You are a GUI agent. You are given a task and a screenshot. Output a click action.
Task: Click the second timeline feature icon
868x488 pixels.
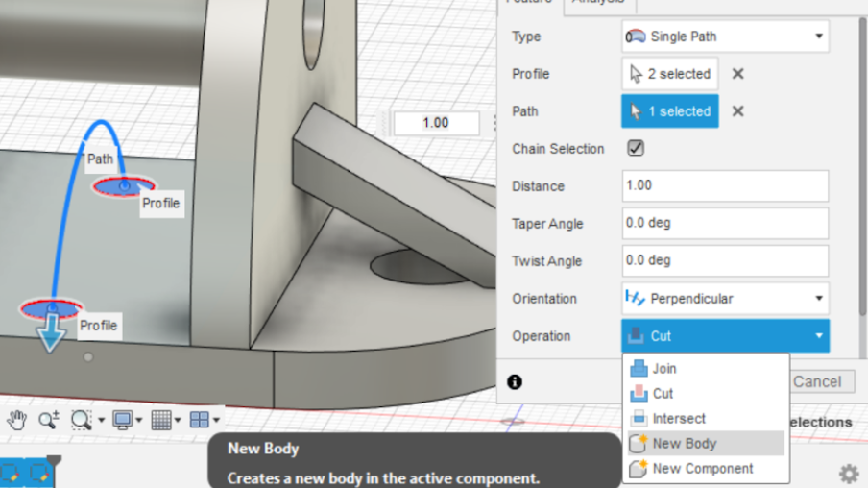point(40,475)
